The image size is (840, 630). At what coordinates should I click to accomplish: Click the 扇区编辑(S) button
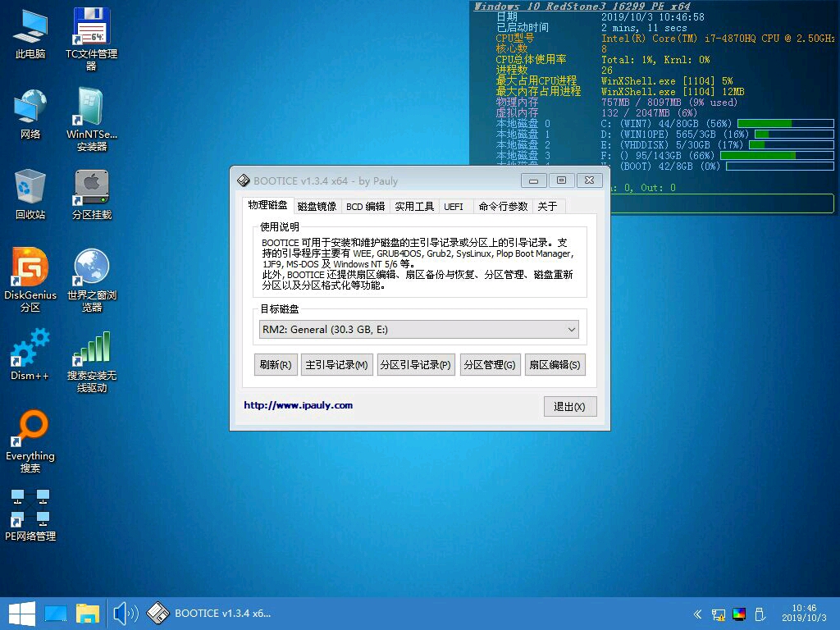click(x=555, y=365)
